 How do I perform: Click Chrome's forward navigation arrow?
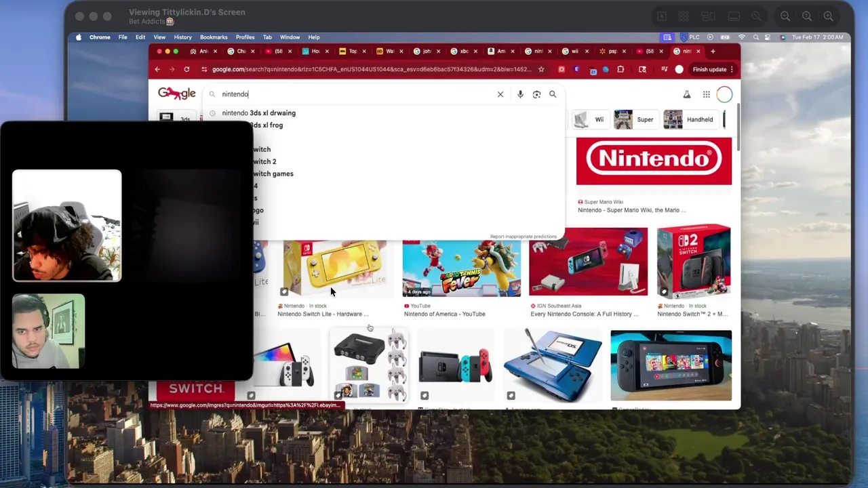172,69
